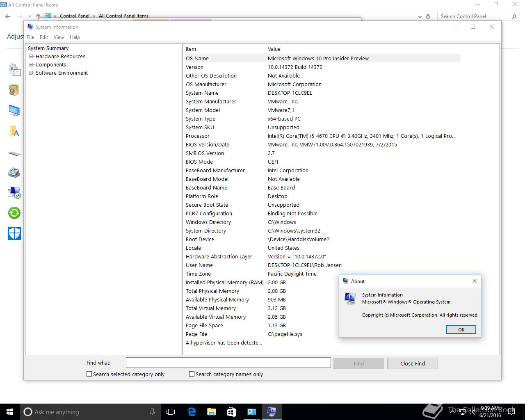This screenshot has height=420, width=525.
Task: Click Search Control Panel box
Action: [474, 16]
